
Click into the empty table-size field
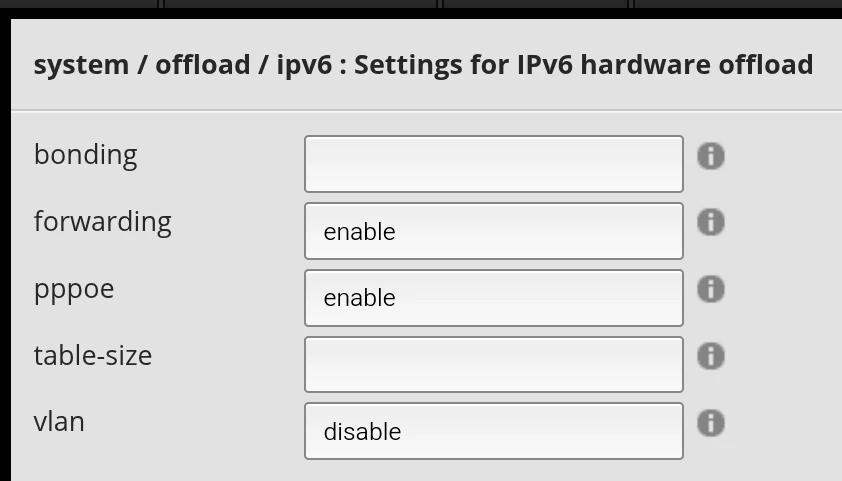493,364
